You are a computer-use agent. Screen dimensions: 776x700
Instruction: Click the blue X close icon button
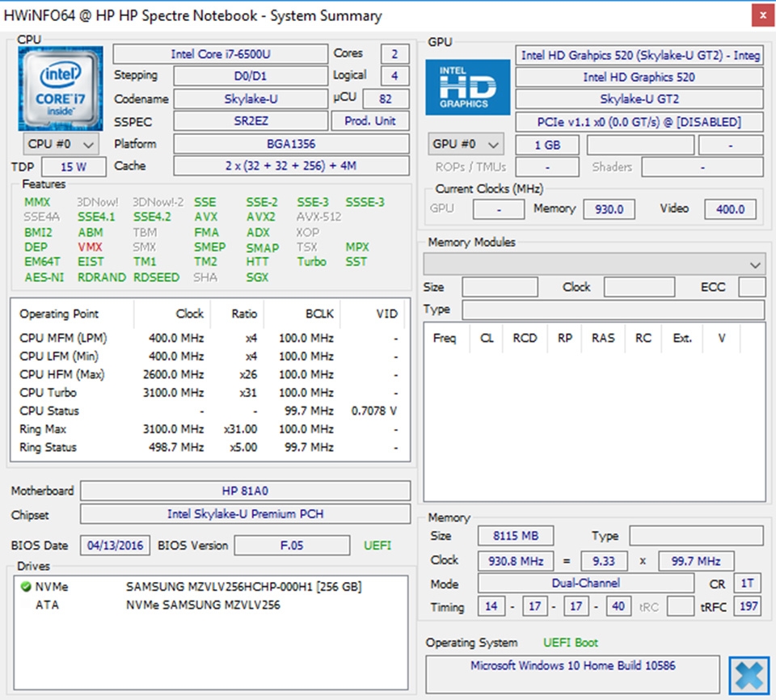pos(748,675)
